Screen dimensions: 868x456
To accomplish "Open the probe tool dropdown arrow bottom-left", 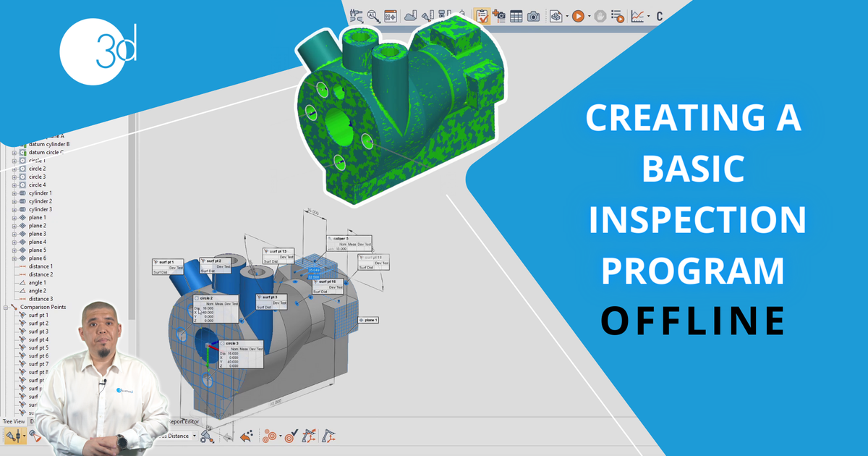I will coord(25,436).
